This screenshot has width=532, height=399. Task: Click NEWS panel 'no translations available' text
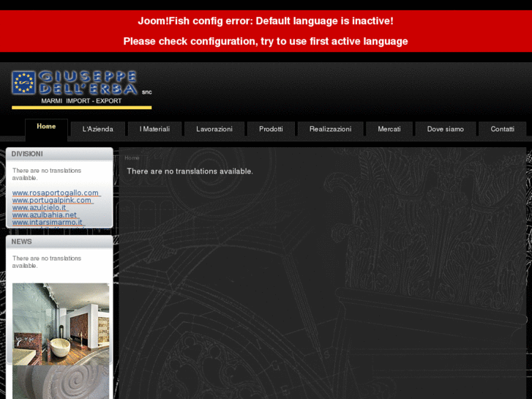[47, 262]
